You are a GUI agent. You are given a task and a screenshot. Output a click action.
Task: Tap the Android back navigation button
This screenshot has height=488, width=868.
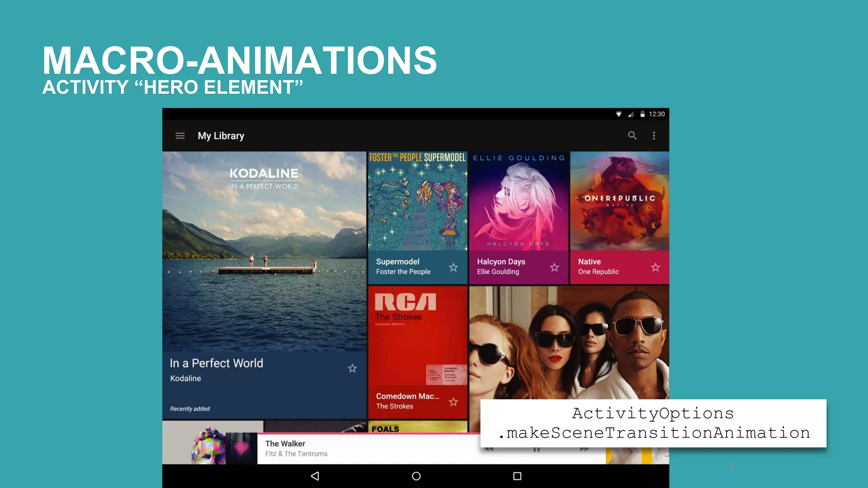[315, 476]
